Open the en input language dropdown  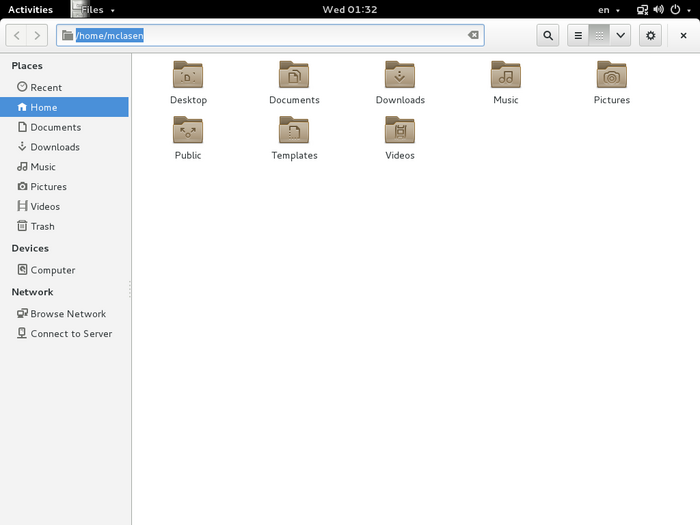click(608, 9)
